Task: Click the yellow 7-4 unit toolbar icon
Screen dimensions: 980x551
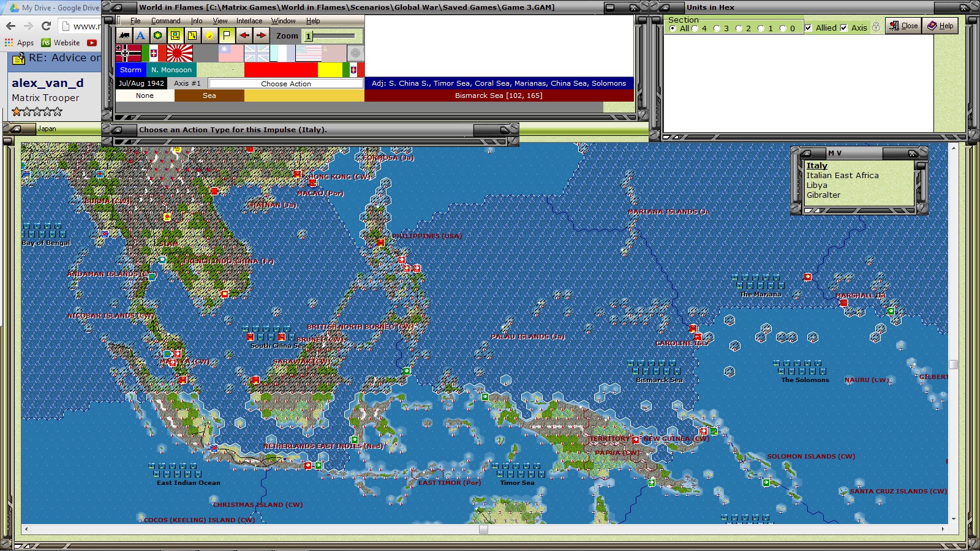Action: point(192,36)
